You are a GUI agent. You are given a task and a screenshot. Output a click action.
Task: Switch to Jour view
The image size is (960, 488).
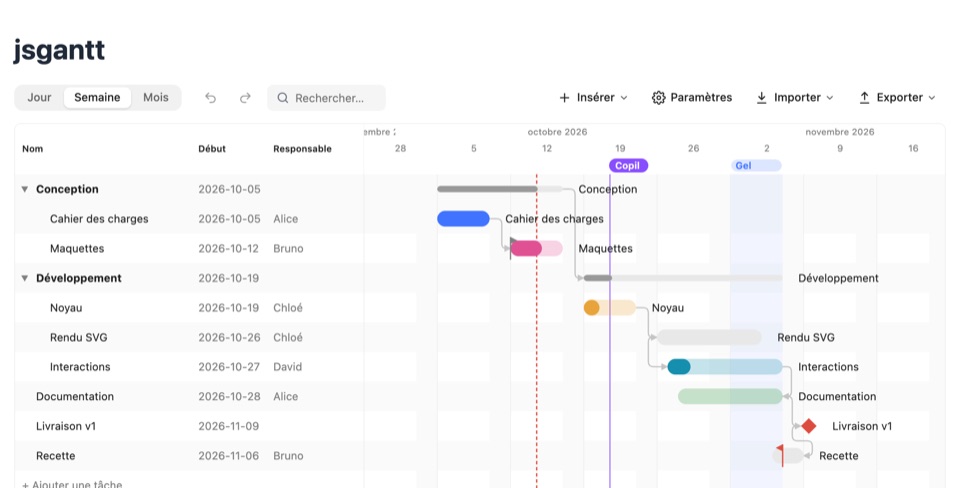tap(39, 97)
